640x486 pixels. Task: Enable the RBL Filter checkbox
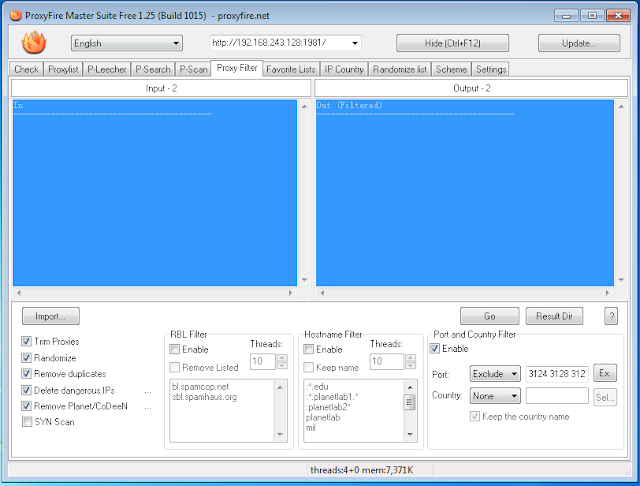(x=175, y=349)
